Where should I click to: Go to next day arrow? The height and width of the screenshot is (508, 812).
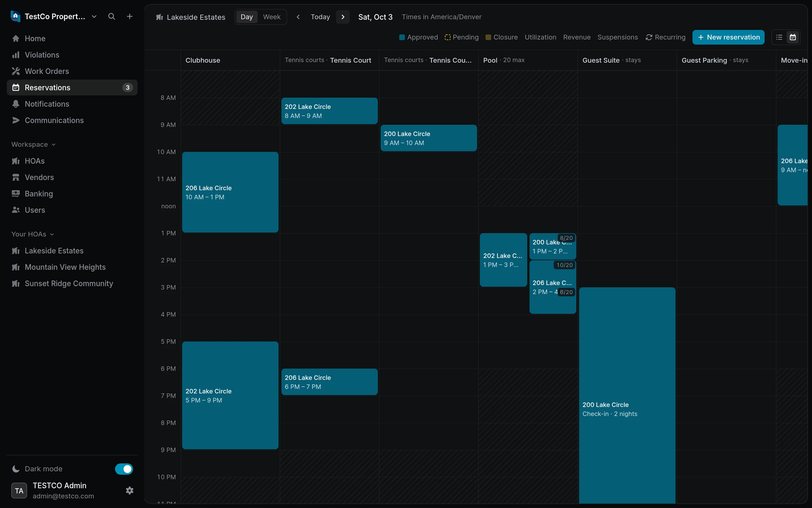(343, 17)
